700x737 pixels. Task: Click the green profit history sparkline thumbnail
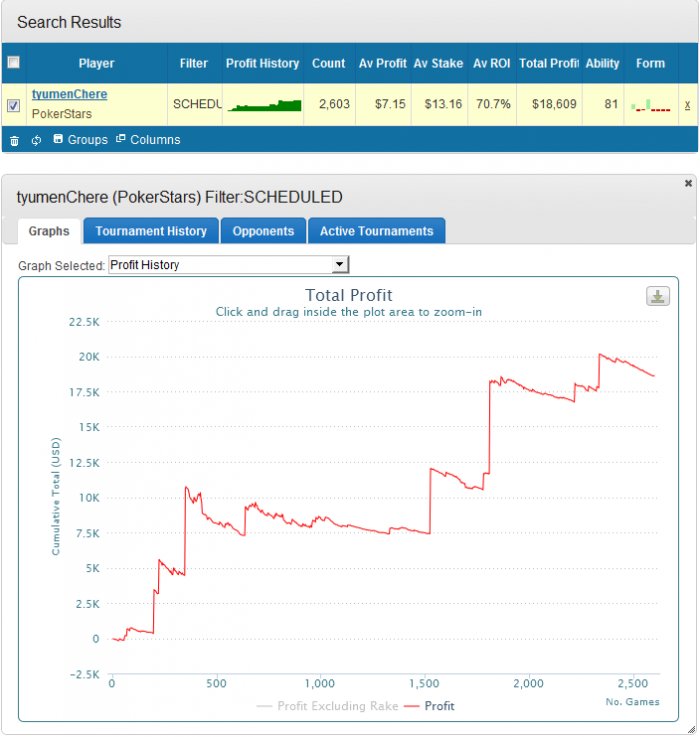click(x=264, y=106)
